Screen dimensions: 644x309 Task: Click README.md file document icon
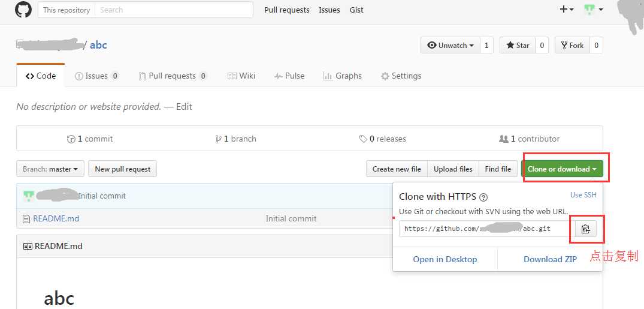point(26,219)
